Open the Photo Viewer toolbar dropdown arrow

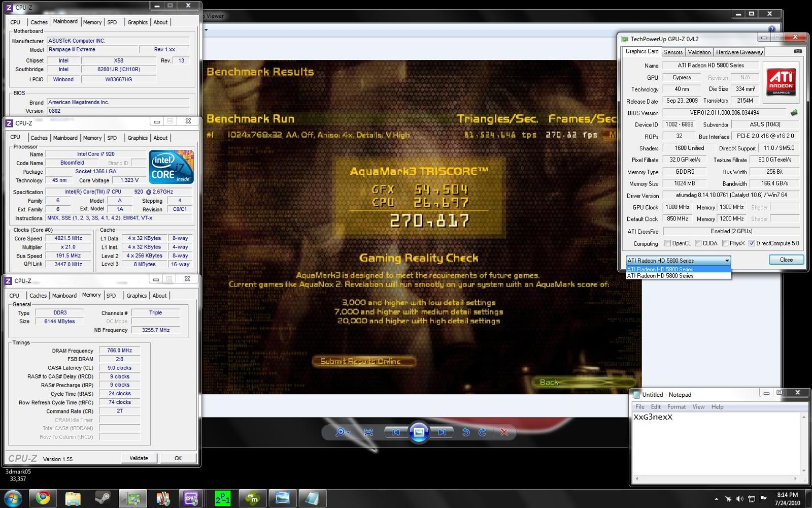coord(206,29)
